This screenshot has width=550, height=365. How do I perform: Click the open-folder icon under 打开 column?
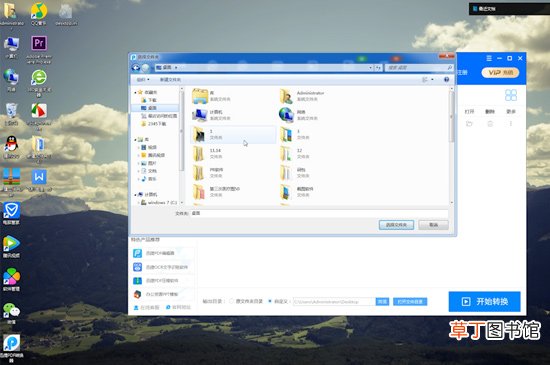click(469, 123)
